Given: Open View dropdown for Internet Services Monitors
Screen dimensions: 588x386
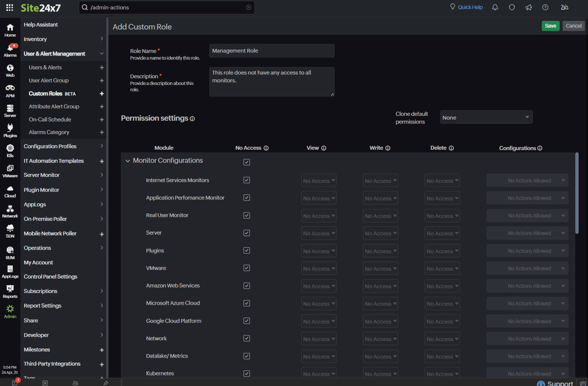Looking at the screenshot, I should (x=319, y=181).
